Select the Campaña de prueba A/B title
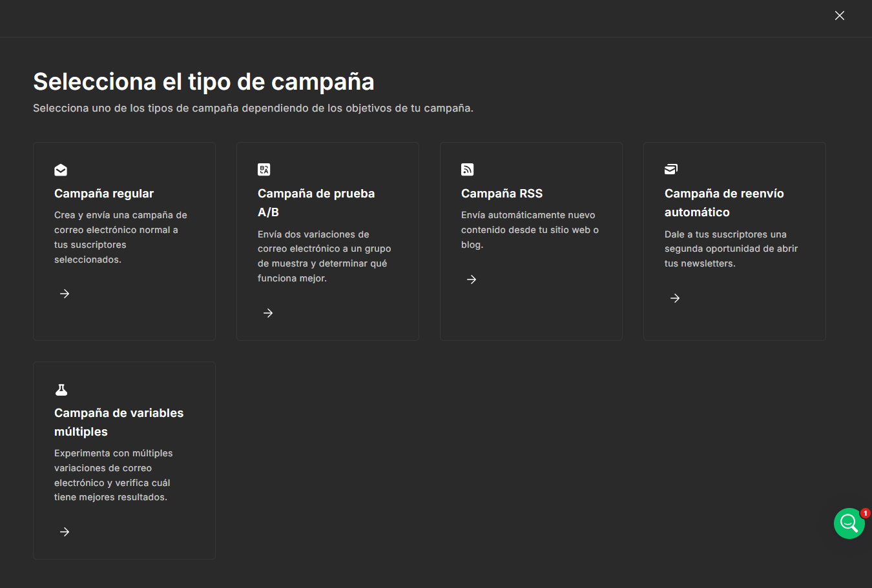Screen dimensions: 872x588 click(316, 203)
